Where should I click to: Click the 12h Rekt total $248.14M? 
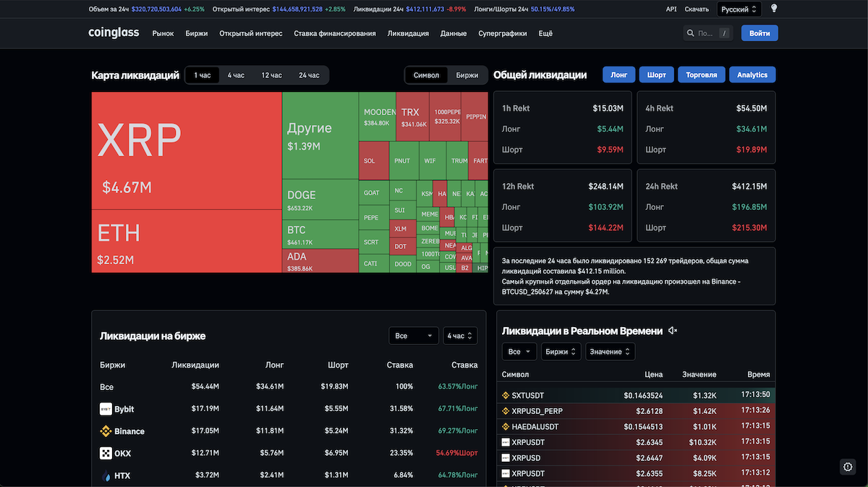(x=605, y=186)
